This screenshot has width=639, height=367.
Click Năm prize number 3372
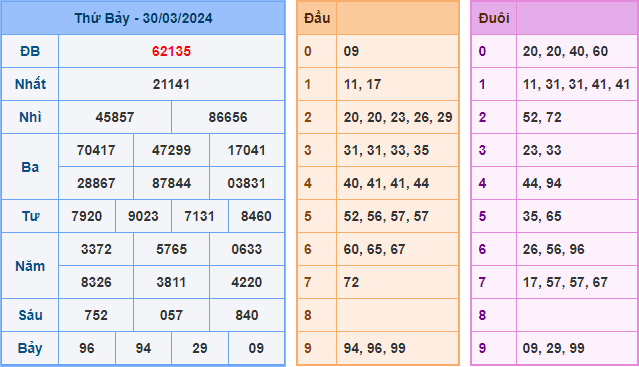click(96, 249)
